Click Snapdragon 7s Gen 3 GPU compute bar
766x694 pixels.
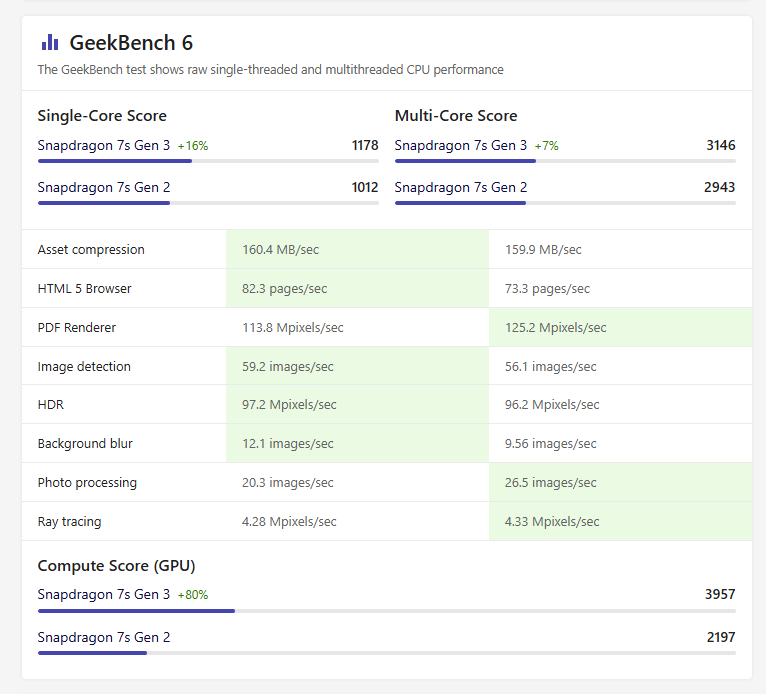(386, 611)
